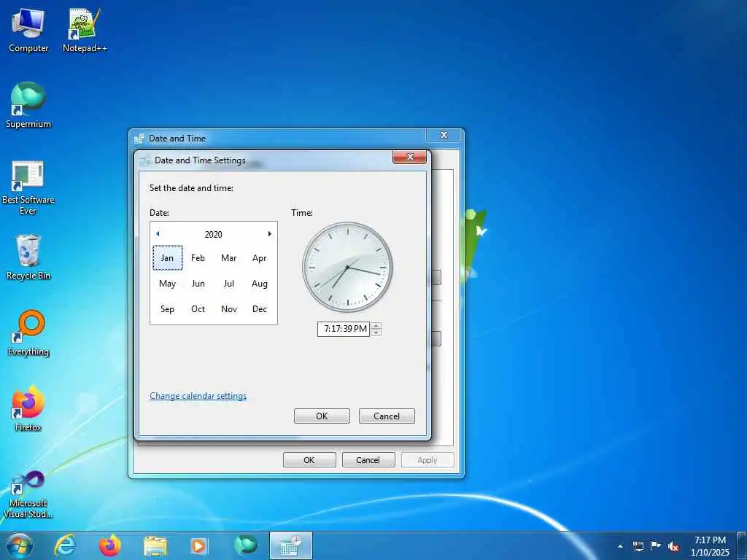
Task: Select Aug in the calendar
Action: (260, 284)
